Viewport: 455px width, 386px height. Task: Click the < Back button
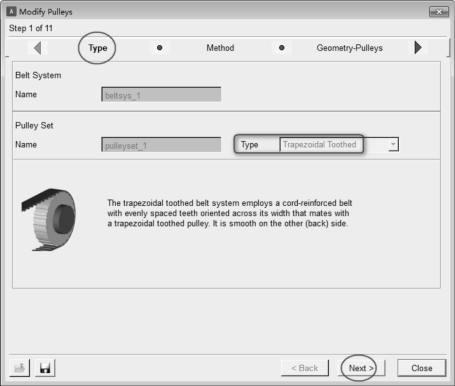305,368
